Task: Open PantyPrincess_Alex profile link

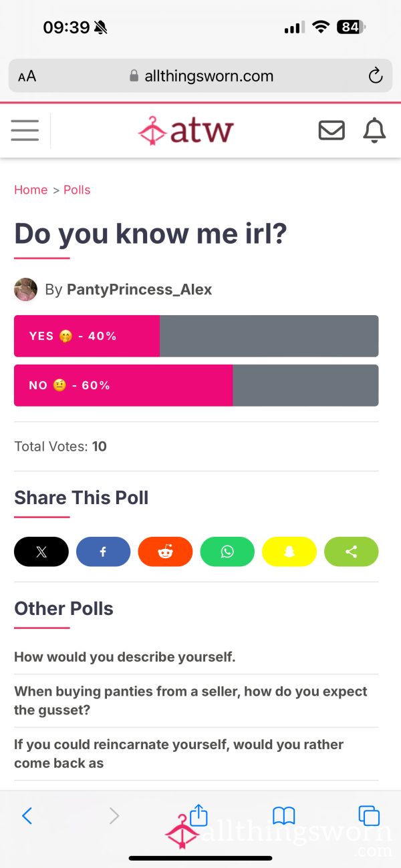Action: tap(140, 290)
